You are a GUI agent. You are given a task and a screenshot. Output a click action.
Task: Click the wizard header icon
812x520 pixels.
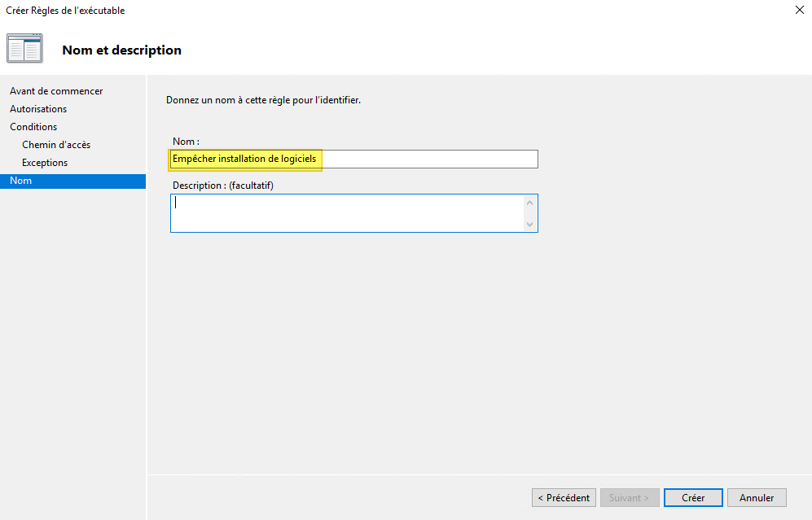click(24, 48)
